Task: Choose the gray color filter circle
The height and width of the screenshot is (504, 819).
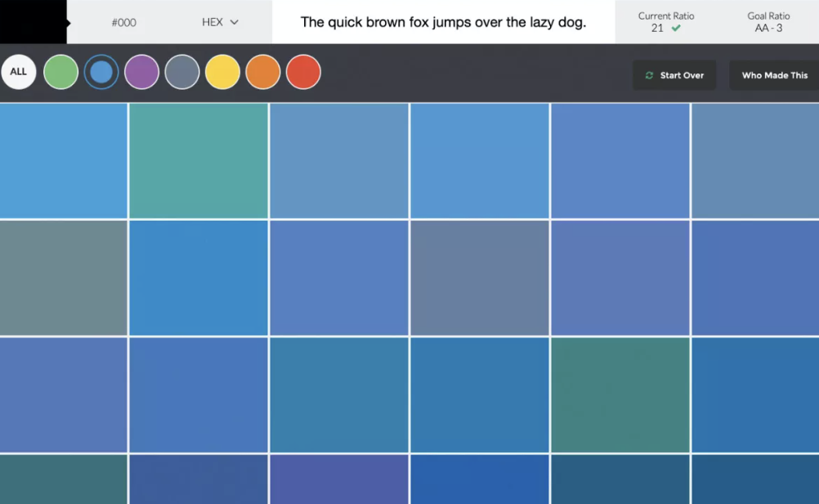Action: click(182, 72)
